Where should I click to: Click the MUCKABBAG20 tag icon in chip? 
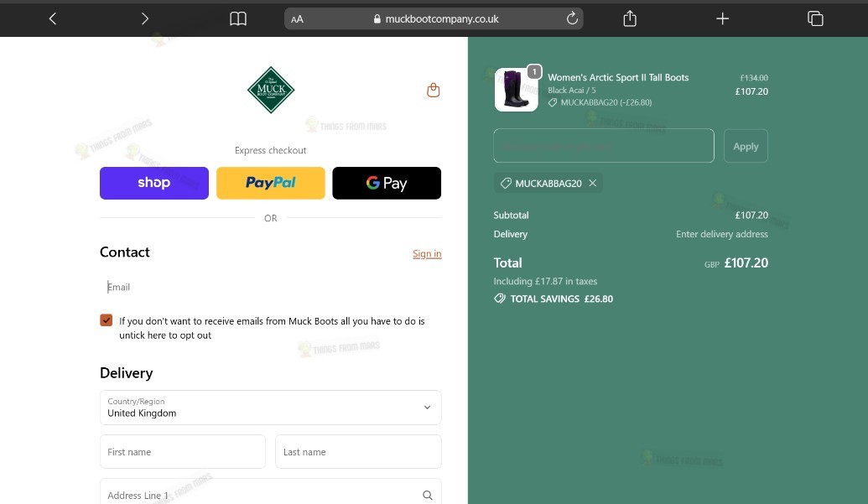pyautogui.click(x=506, y=183)
